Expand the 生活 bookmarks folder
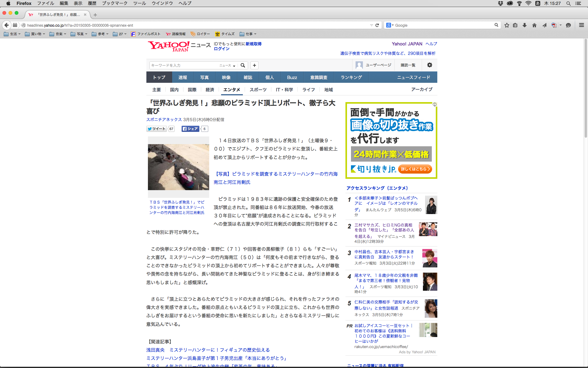 point(12,34)
